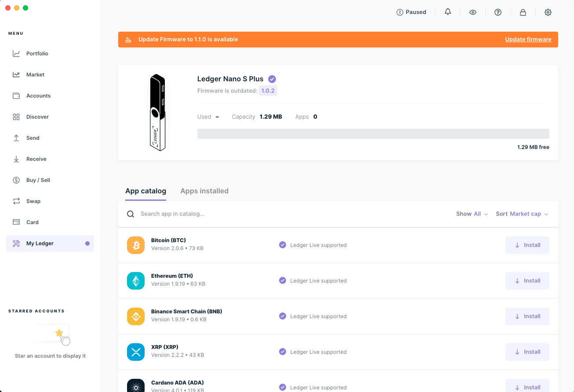
Task: Click the My Ledger notification dot
Action: 87,243
